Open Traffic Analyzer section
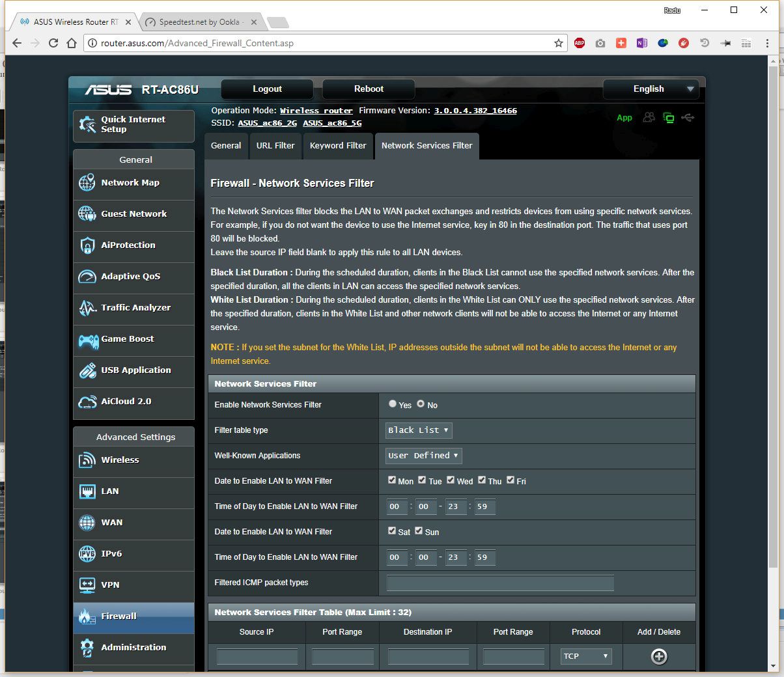784x677 pixels. tap(133, 308)
